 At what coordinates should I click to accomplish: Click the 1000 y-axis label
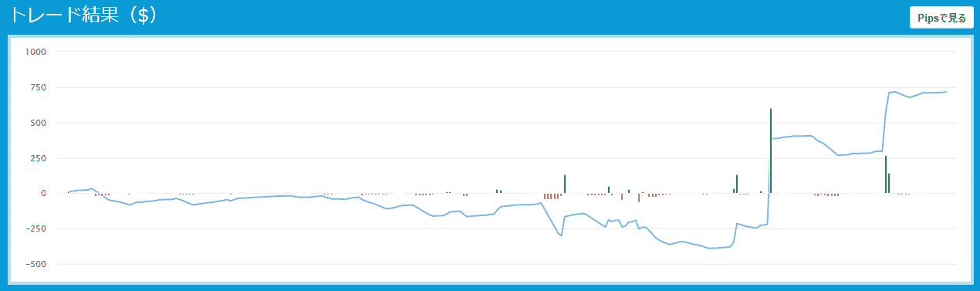(35, 52)
